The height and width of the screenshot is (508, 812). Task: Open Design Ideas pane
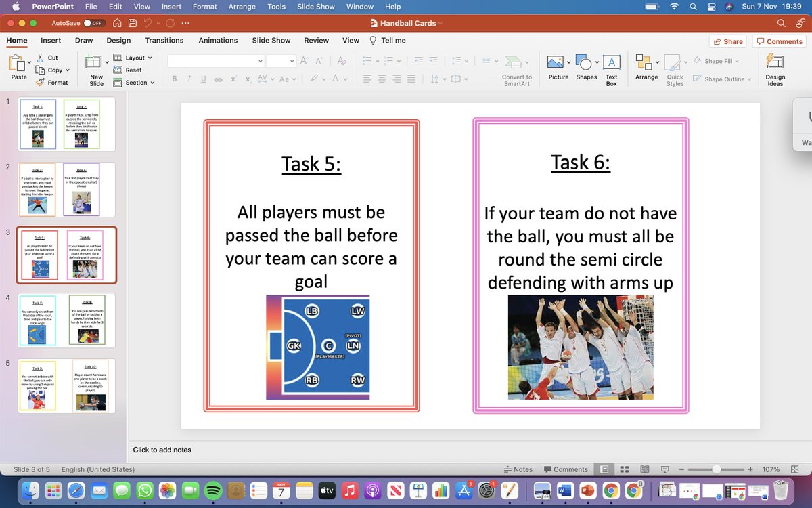point(775,70)
